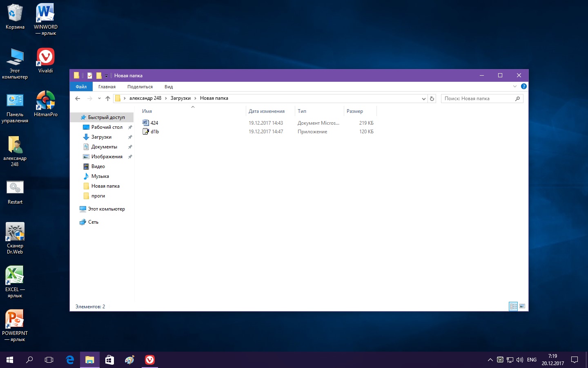Open the address bar history dropdown

click(423, 99)
